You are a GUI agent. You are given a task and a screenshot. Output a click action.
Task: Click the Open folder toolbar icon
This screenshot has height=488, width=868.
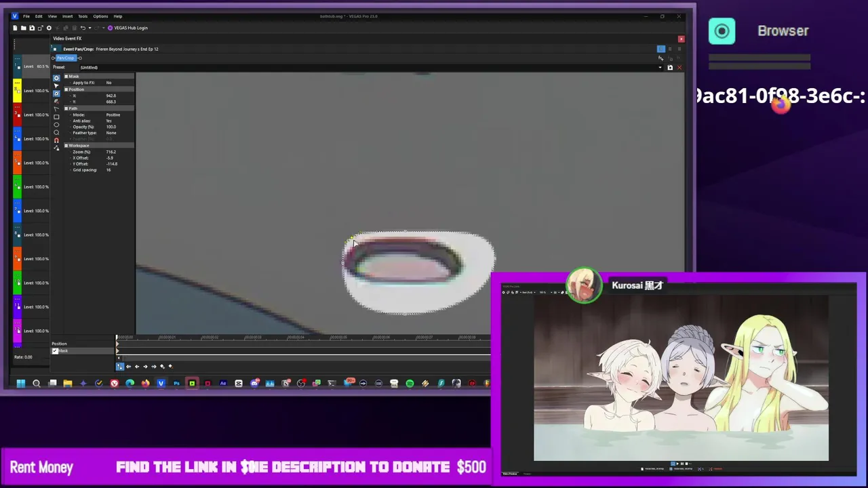click(24, 28)
